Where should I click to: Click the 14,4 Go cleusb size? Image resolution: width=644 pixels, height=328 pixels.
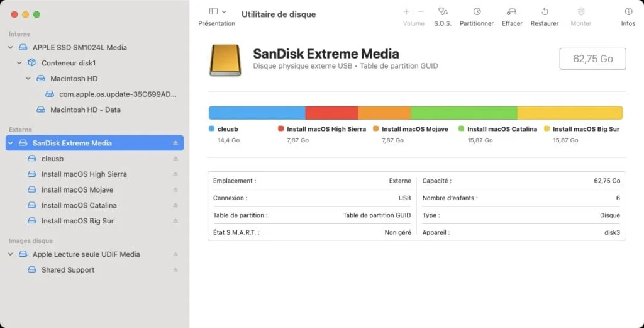(229, 140)
